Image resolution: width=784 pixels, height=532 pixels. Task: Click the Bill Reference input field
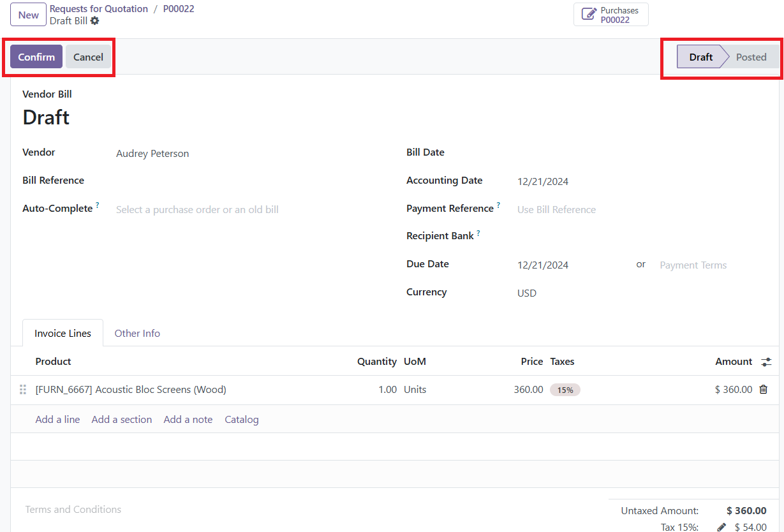point(242,181)
